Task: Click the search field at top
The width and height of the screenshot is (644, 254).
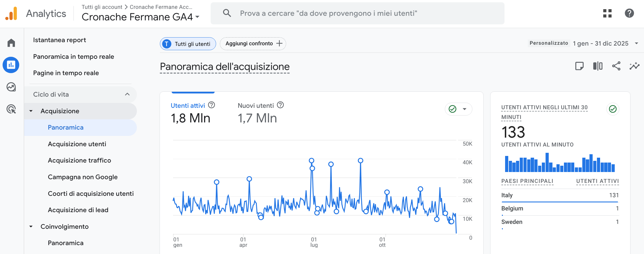Action: [x=357, y=13]
